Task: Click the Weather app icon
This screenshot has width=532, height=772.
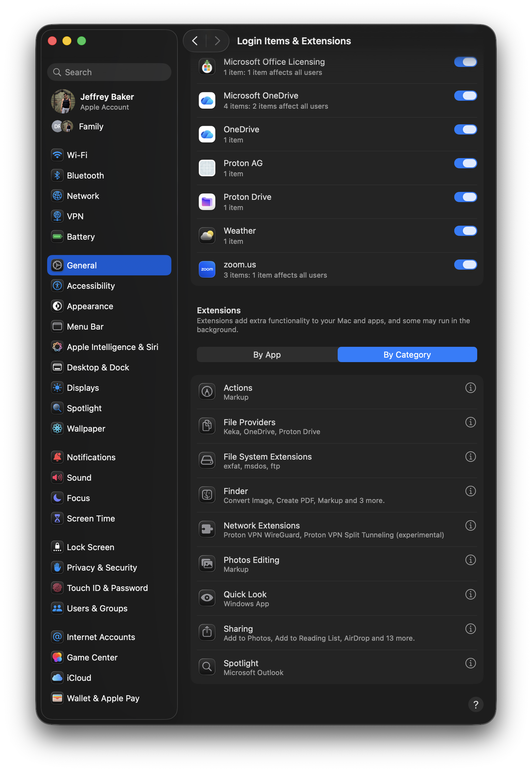Action: click(207, 236)
